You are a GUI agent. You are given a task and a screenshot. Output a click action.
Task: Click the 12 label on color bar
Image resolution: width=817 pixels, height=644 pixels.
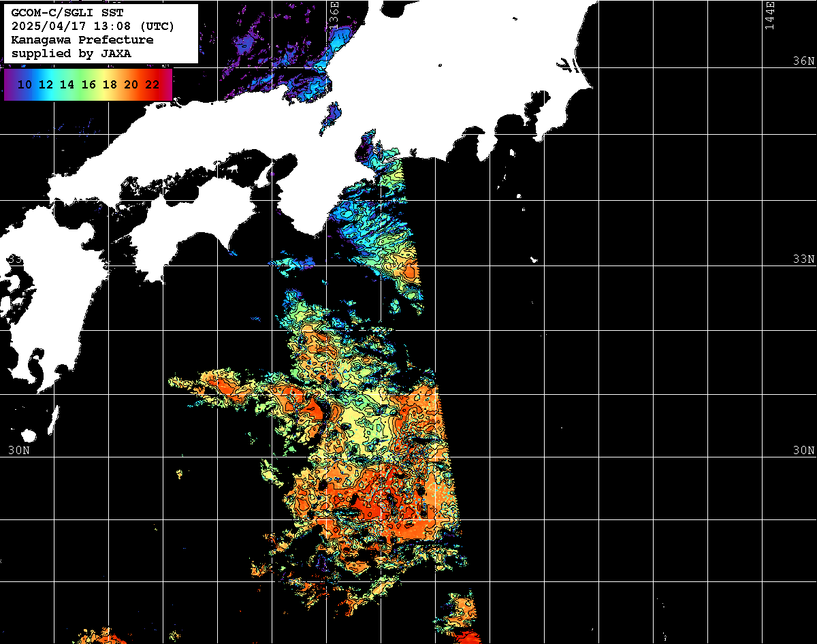pyautogui.click(x=46, y=84)
